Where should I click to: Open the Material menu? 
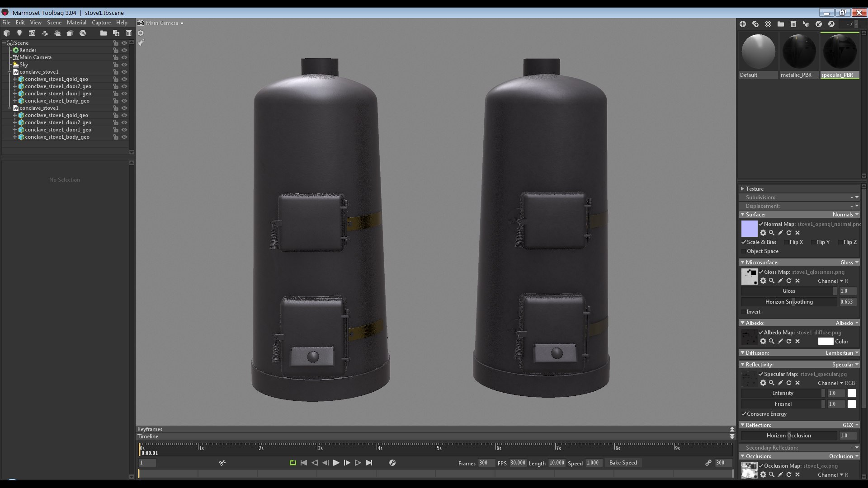click(x=76, y=23)
